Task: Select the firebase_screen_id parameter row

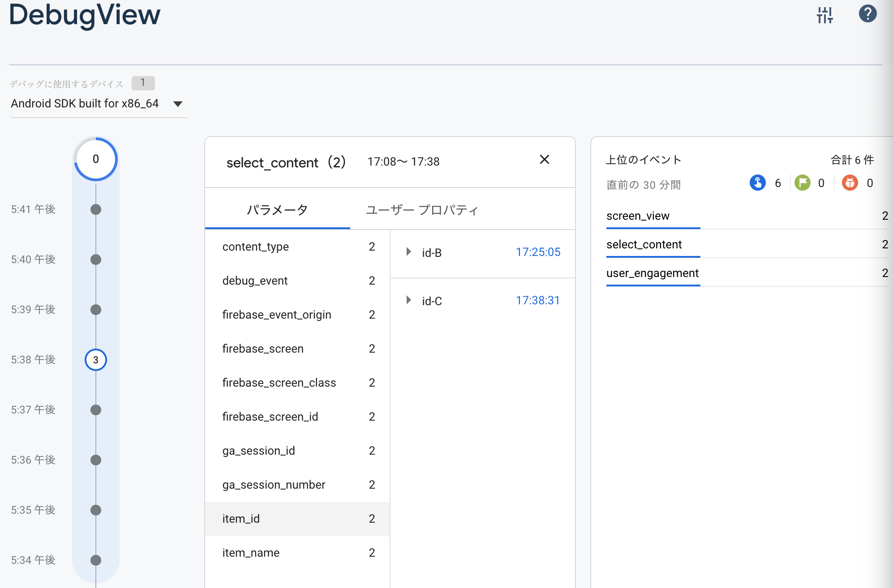Action: tap(297, 417)
